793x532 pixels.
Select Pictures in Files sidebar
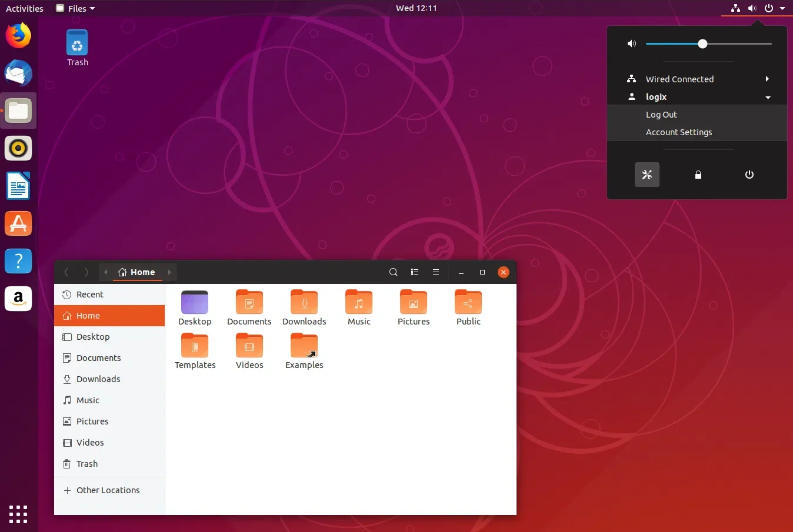pos(109,421)
